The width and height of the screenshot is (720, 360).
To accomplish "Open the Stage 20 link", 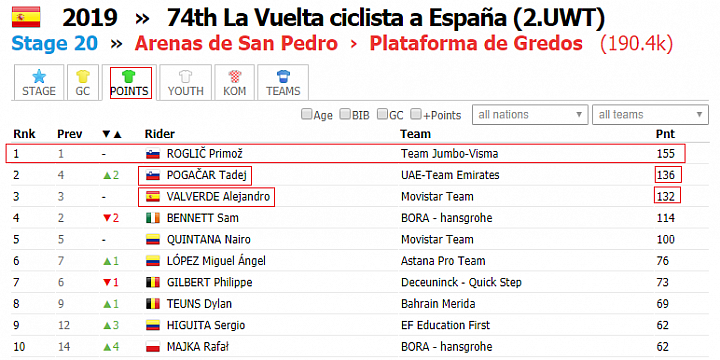I will click(55, 44).
